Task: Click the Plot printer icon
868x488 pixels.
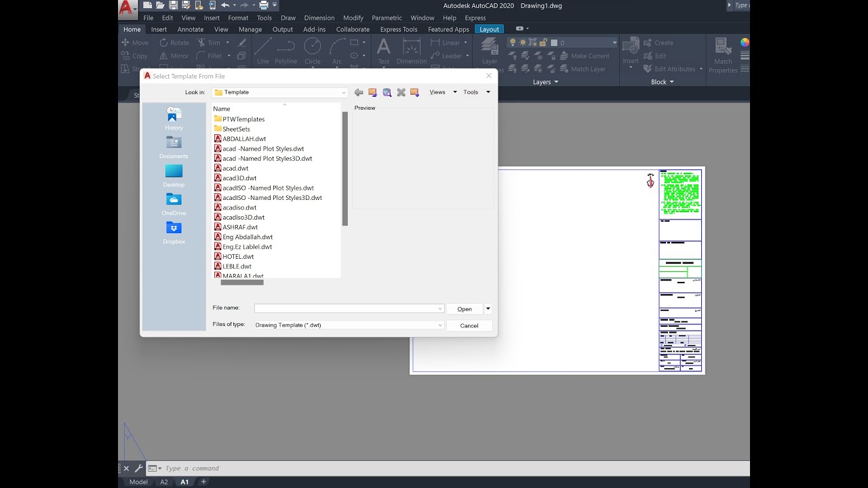Action: [x=264, y=5]
